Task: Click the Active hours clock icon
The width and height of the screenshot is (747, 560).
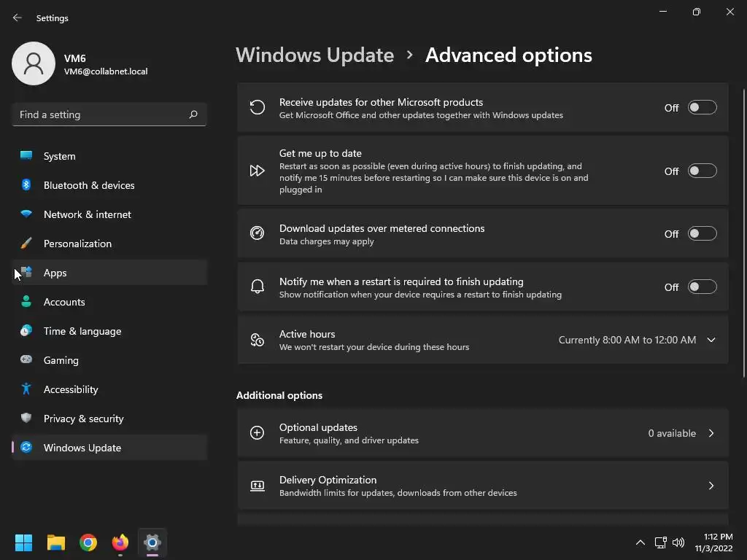Action: pos(258,340)
